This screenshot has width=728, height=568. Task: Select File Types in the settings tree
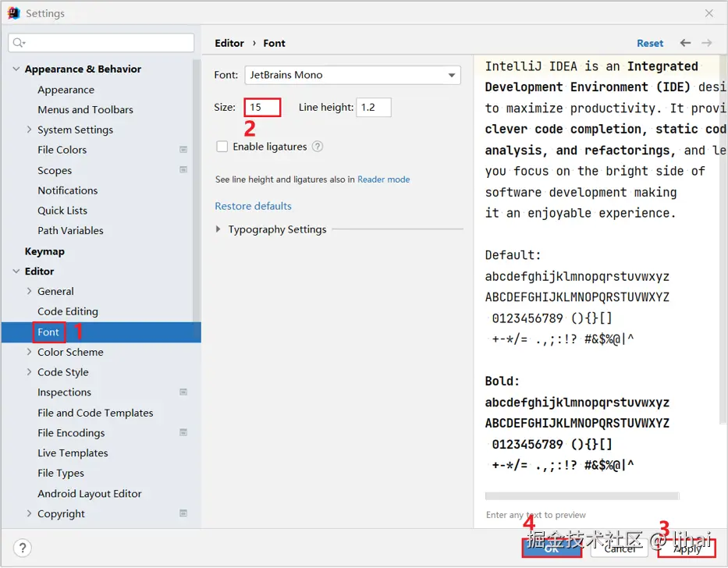pos(61,474)
